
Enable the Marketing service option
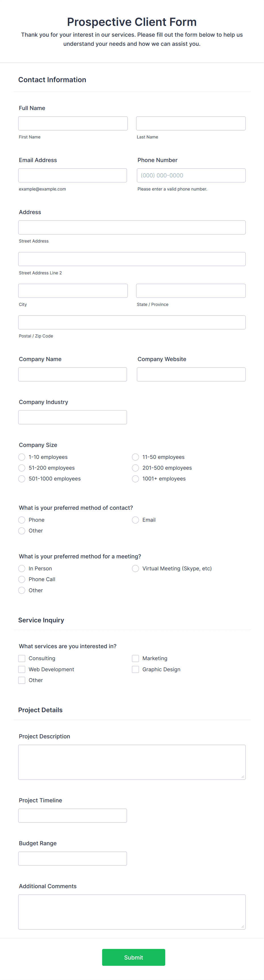point(135,658)
